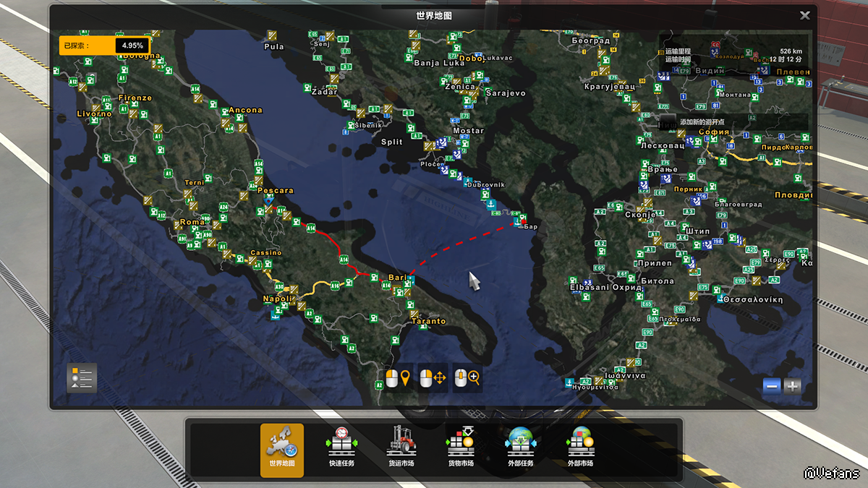Click the Битола city label
The image size is (868, 488).
tap(657, 281)
